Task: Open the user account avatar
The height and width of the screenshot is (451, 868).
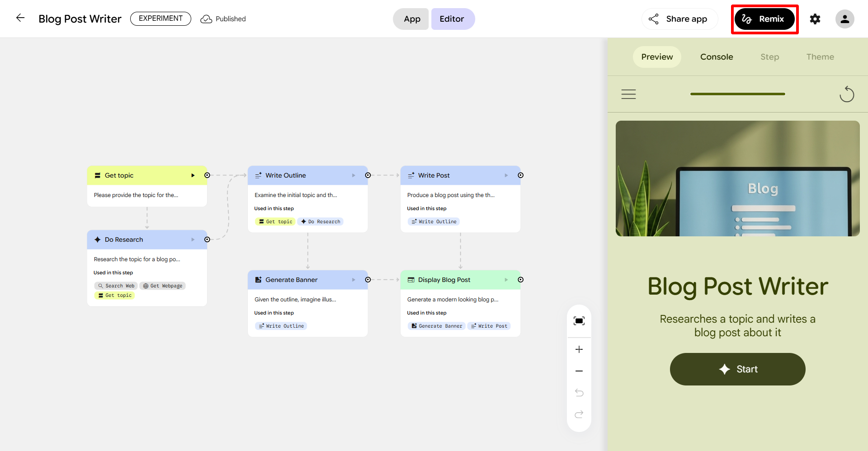Action: point(844,19)
